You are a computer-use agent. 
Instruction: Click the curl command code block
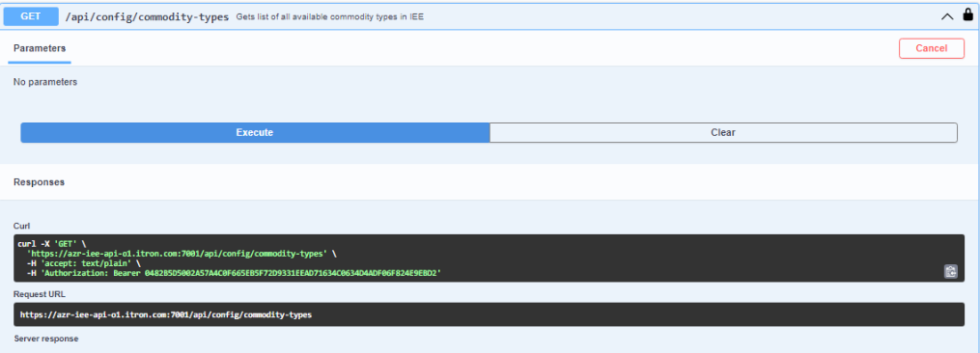[x=489, y=258]
